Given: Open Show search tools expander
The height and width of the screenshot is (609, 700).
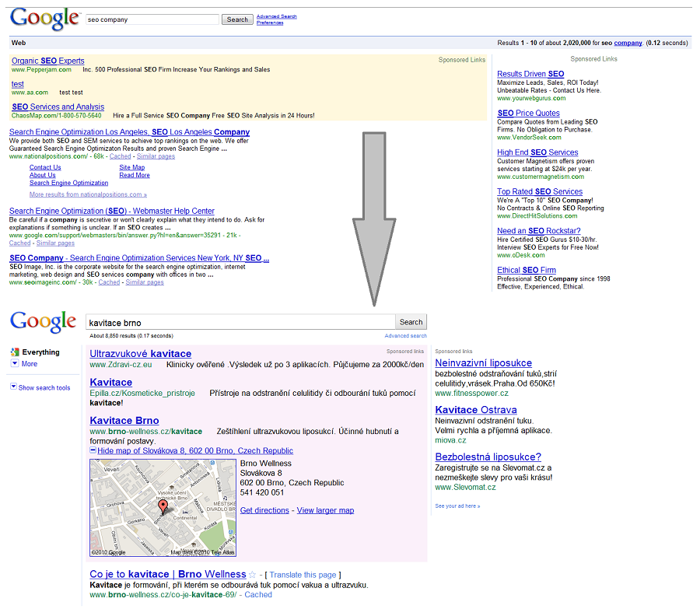Looking at the screenshot, I should click(13, 387).
